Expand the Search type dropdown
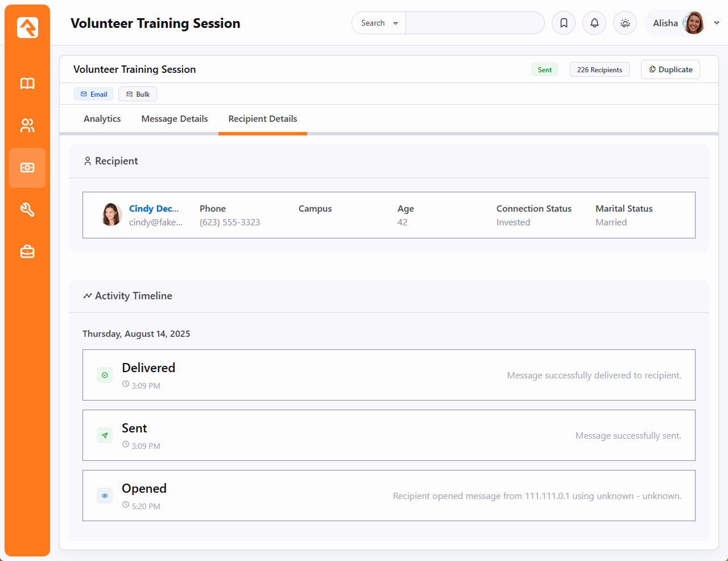The image size is (728, 561). (379, 23)
